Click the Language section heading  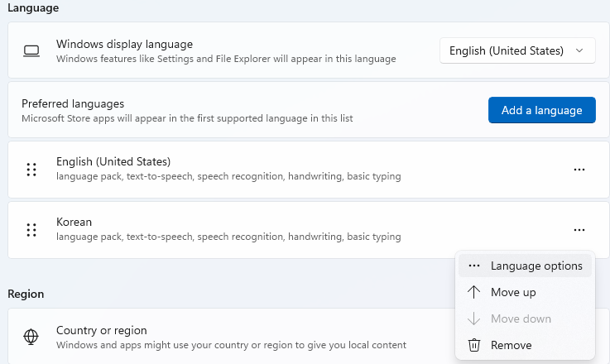[33, 7]
